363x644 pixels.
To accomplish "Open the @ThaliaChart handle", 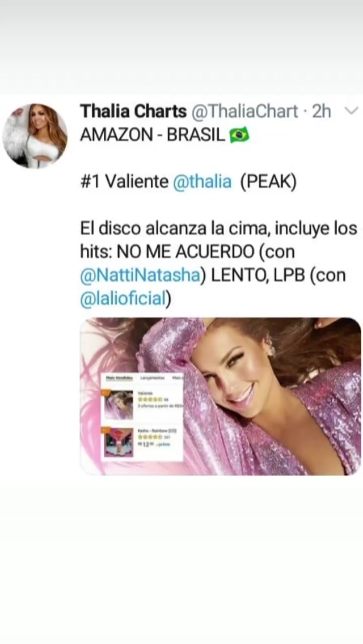I will tap(244, 111).
